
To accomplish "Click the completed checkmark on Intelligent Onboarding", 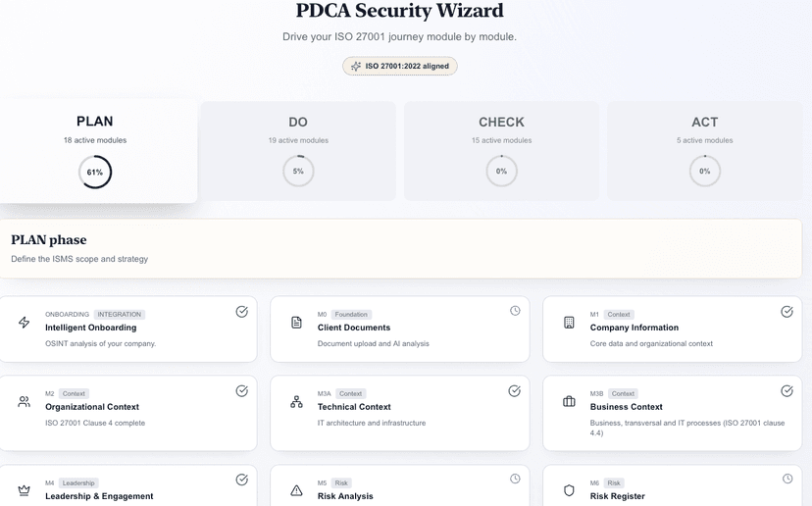I will (x=242, y=311).
